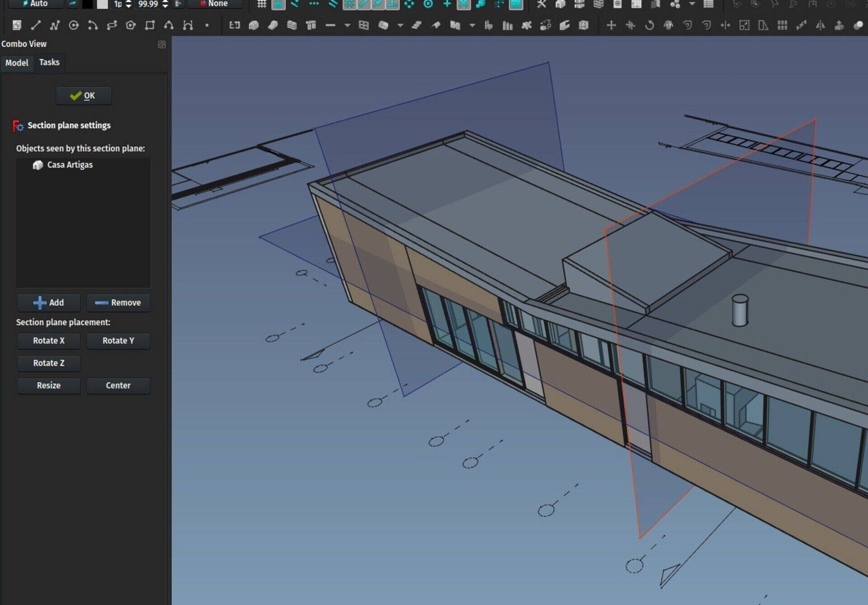Select the Arch Window tool
The image size is (868, 605).
click(x=363, y=25)
